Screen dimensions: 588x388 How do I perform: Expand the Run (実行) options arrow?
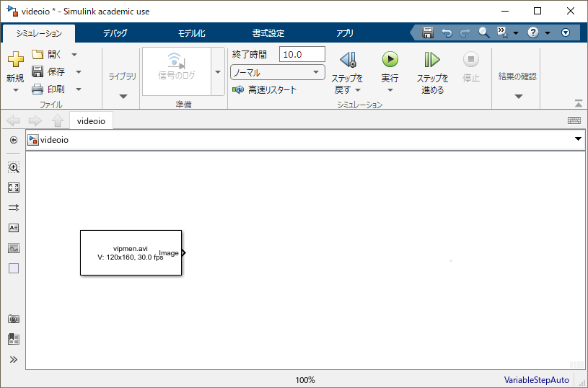click(390, 90)
